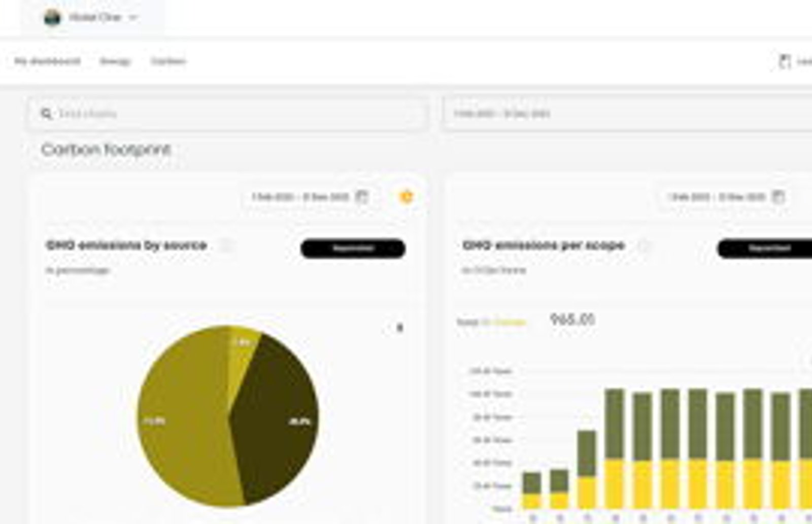Click the magnifier icon in the search box

pos(46,114)
